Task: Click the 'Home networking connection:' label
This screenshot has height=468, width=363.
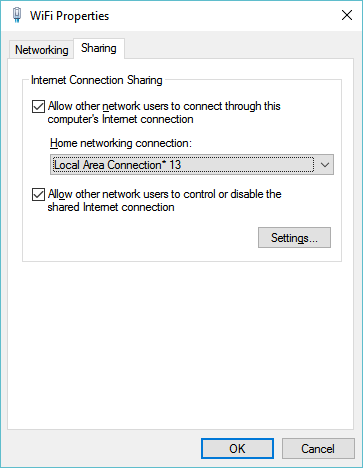Action: (x=121, y=143)
